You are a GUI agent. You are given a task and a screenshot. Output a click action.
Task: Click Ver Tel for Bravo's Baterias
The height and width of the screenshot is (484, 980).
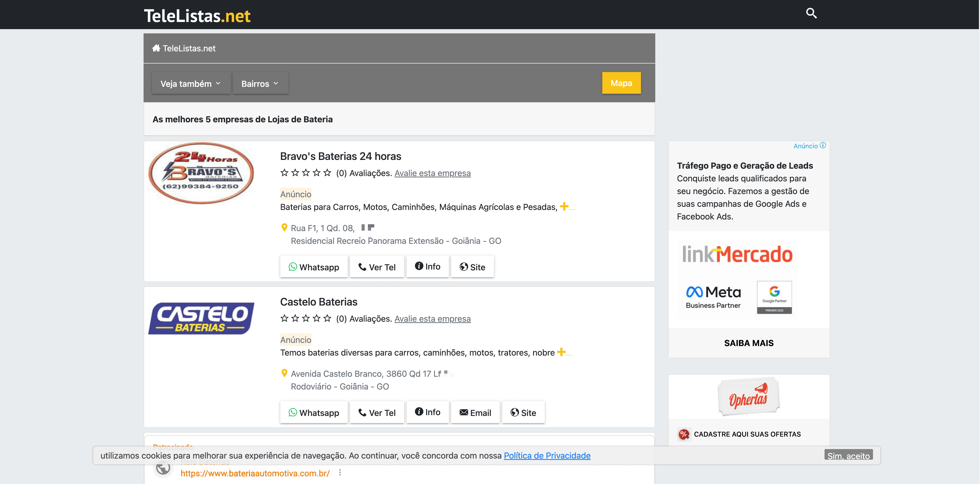377,267
